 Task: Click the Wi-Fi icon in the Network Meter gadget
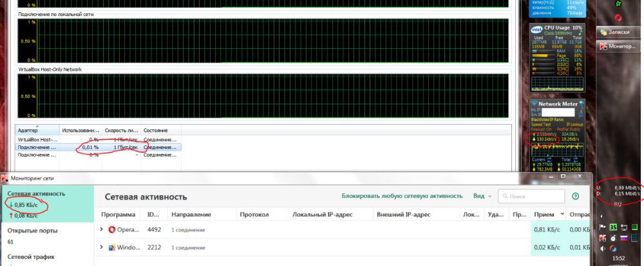(x=534, y=103)
